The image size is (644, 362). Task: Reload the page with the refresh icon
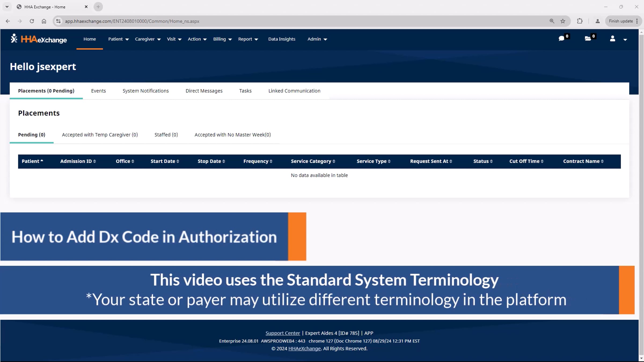32,21
